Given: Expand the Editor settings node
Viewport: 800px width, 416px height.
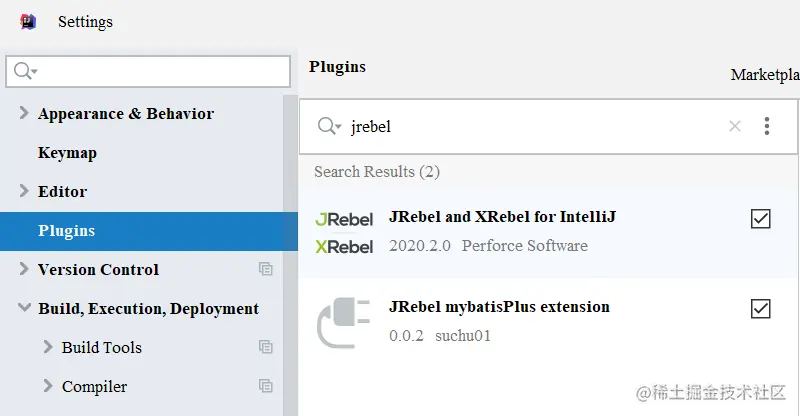Looking at the screenshot, I should tap(24, 191).
